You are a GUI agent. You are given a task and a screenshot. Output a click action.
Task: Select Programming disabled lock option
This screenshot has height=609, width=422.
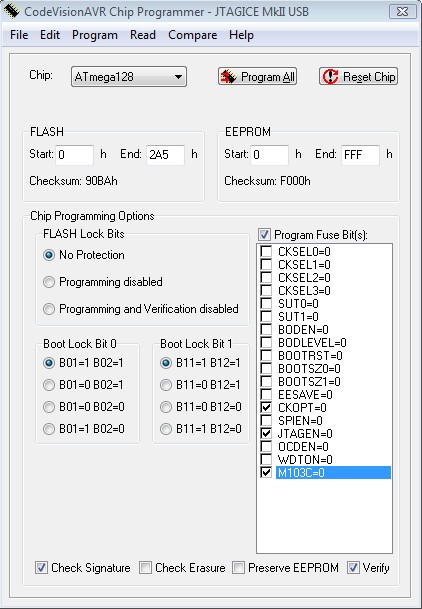point(49,282)
